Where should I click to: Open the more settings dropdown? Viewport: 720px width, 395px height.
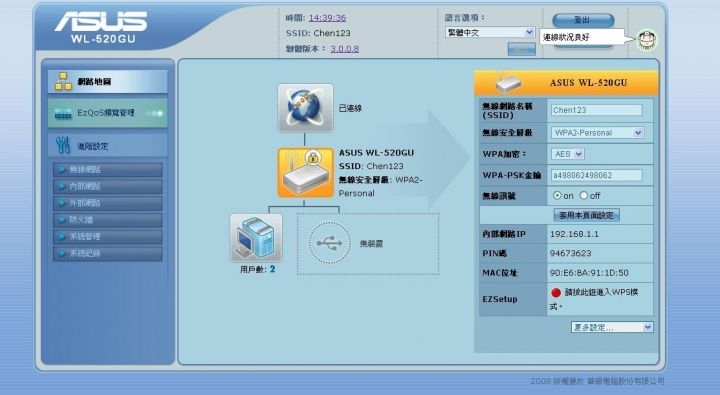(612, 327)
